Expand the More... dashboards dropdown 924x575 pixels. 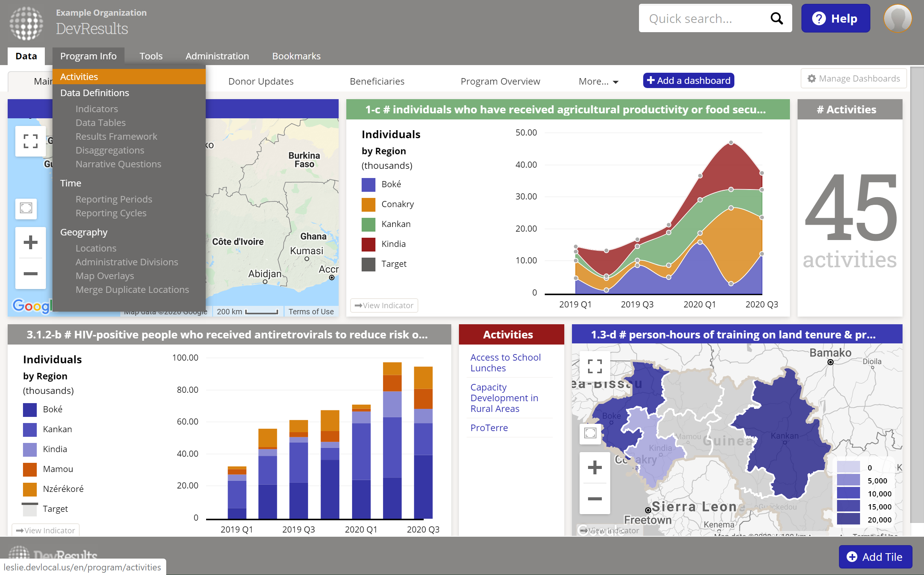[x=598, y=81]
